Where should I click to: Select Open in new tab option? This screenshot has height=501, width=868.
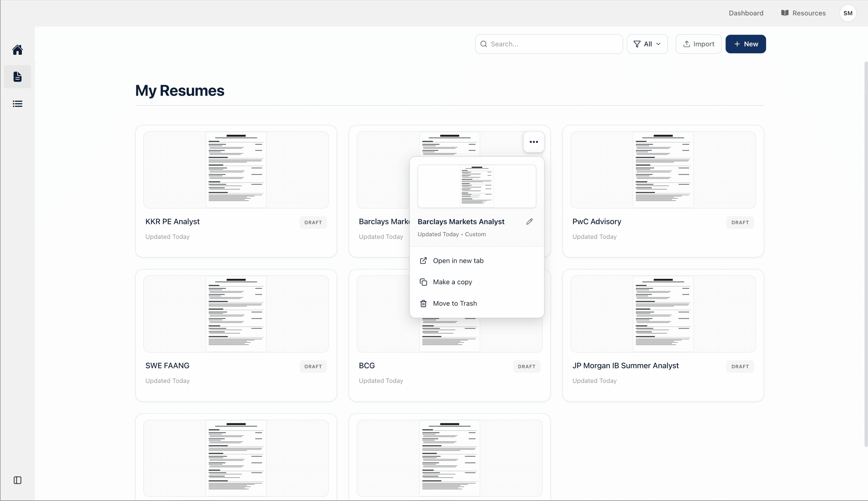pyautogui.click(x=458, y=261)
